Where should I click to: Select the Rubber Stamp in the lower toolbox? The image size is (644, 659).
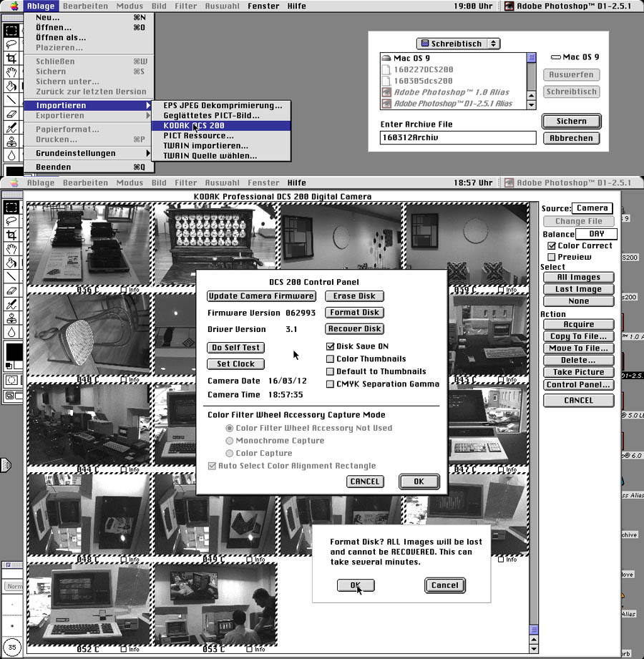coord(11,318)
